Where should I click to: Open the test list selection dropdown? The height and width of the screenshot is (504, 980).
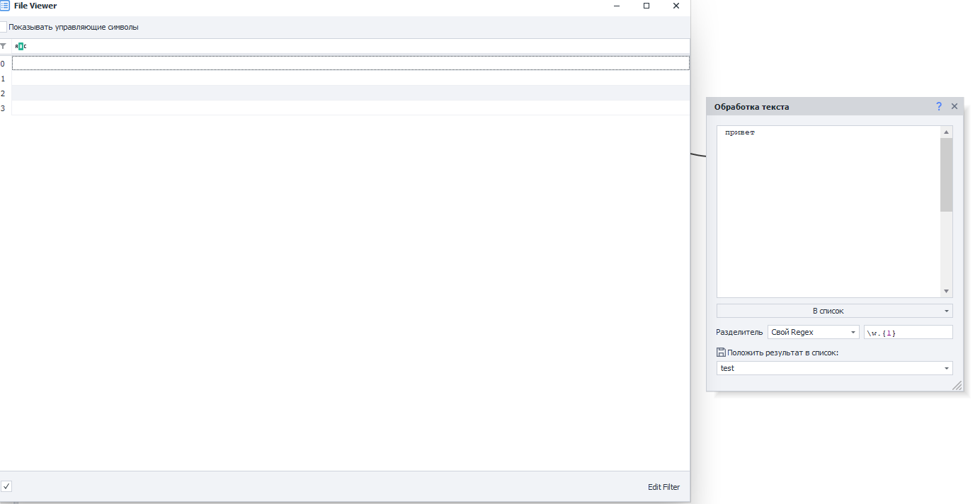pos(834,368)
